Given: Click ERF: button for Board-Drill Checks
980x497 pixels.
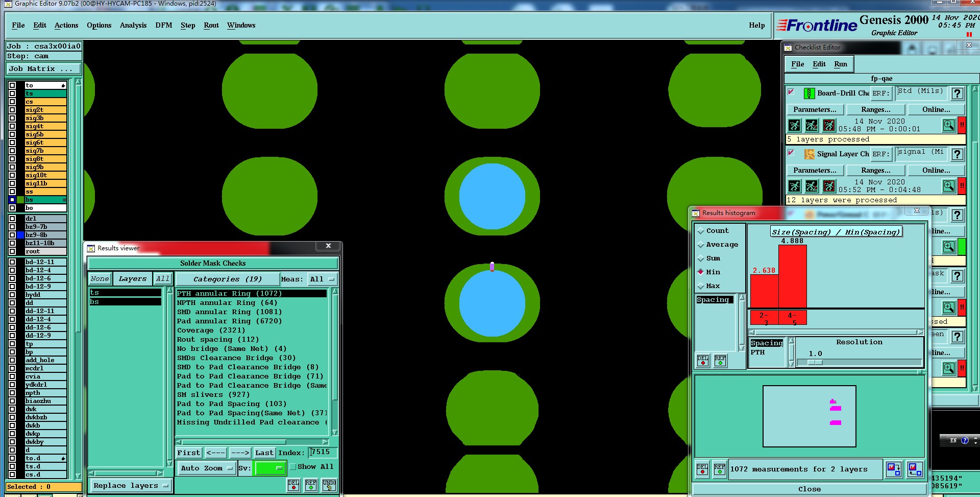Looking at the screenshot, I should [880, 93].
